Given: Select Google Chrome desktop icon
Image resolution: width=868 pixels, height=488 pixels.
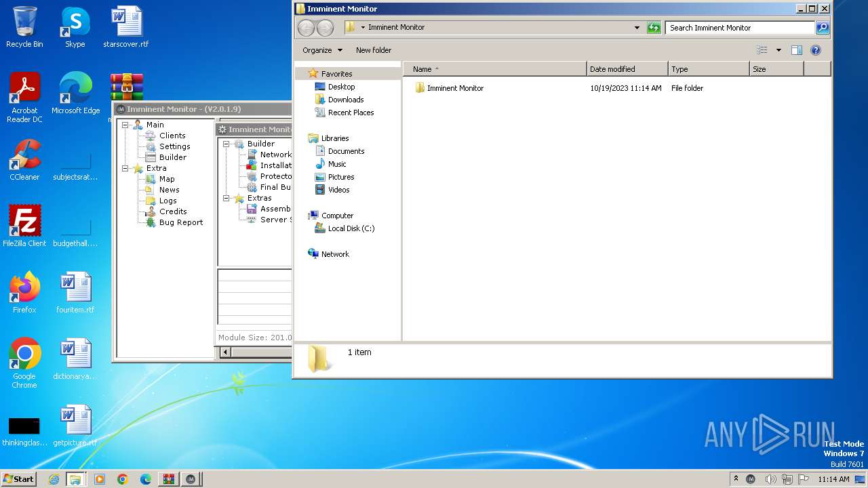Looking at the screenshot, I should coord(24,363).
